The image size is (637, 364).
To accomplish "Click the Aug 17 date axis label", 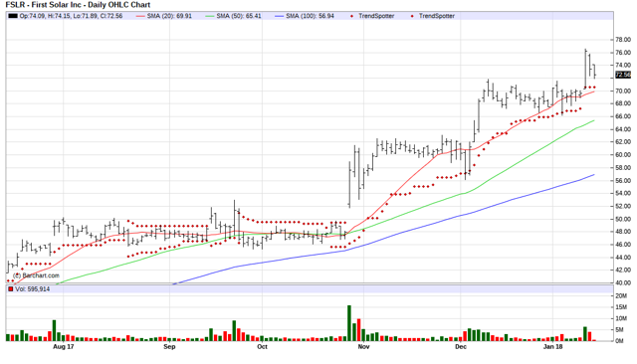I will (x=64, y=346).
